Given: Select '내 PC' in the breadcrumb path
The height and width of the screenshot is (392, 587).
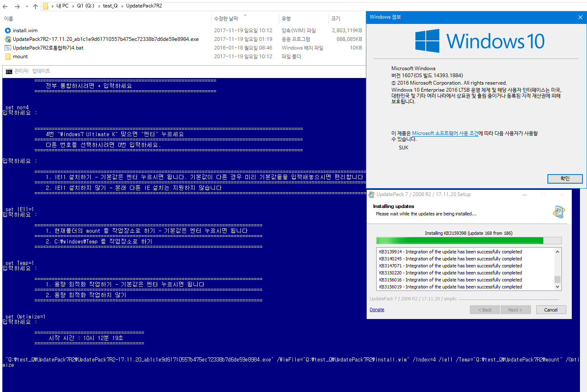Looking at the screenshot, I should coord(62,6).
